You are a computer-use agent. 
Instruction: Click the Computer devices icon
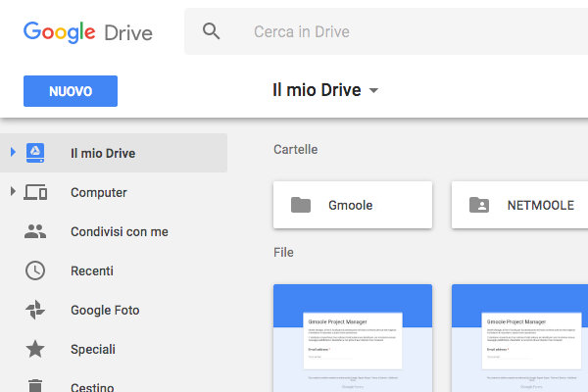(35, 193)
